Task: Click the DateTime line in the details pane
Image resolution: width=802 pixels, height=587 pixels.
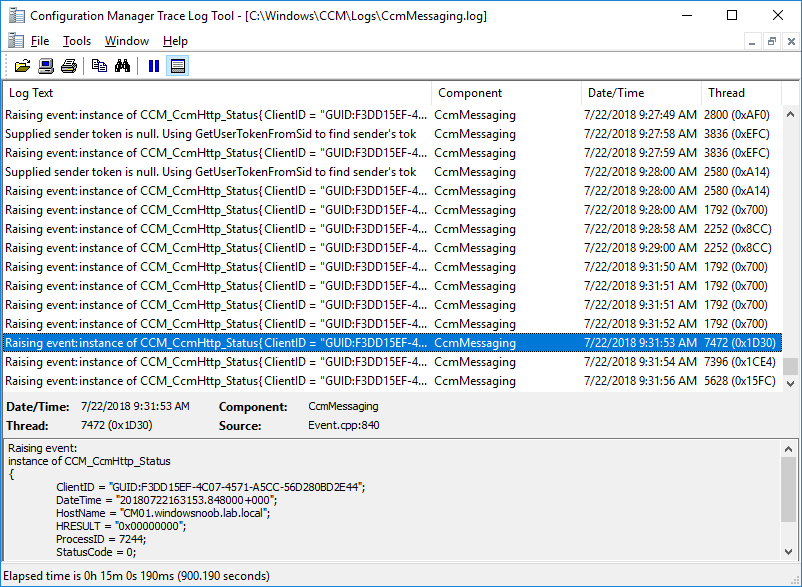Action: point(167,500)
